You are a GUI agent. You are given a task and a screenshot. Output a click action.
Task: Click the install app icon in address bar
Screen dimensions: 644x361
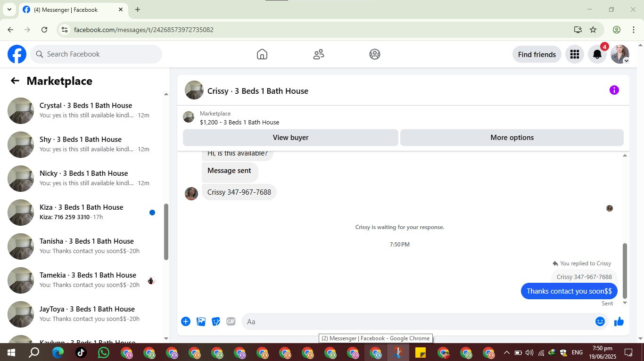578,30
